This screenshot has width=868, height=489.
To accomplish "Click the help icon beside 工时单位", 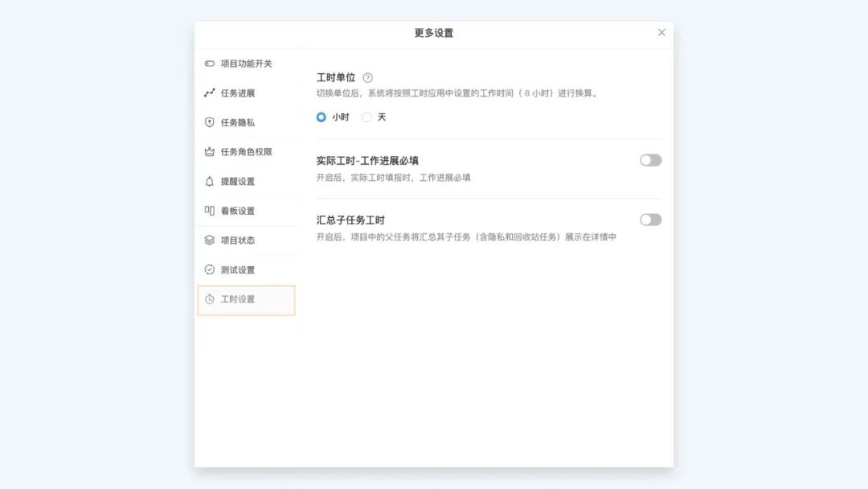I will point(368,78).
